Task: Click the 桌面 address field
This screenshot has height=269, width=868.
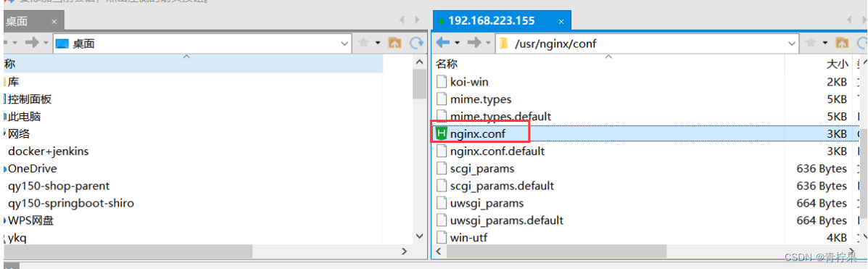Action: tap(202, 44)
